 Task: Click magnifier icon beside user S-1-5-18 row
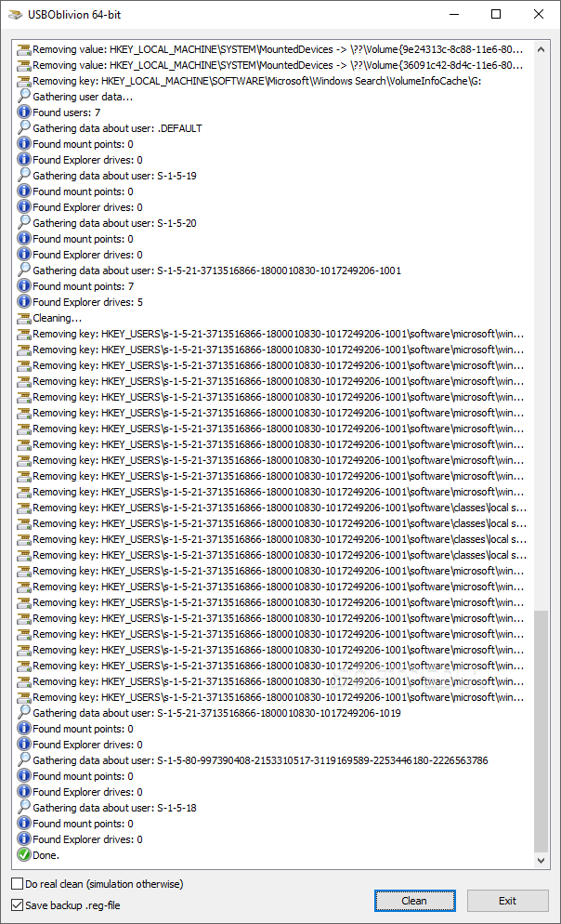coord(24,807)
